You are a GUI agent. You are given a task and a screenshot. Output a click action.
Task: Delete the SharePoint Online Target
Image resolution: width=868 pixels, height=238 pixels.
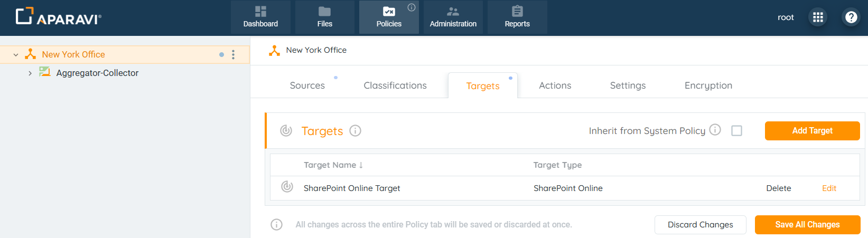[778, 188]
